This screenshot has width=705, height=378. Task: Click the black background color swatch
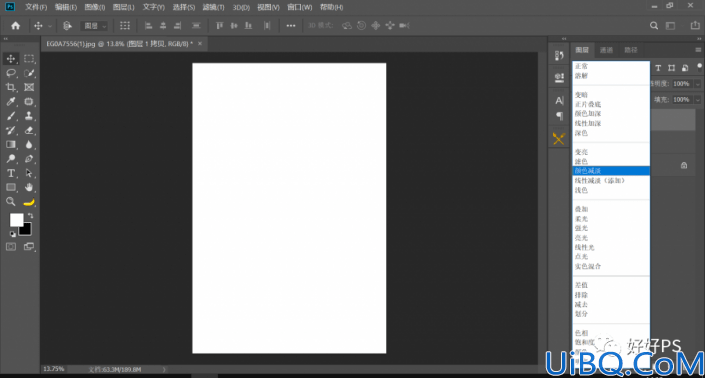pyautogui.click(x=26, y=230)
